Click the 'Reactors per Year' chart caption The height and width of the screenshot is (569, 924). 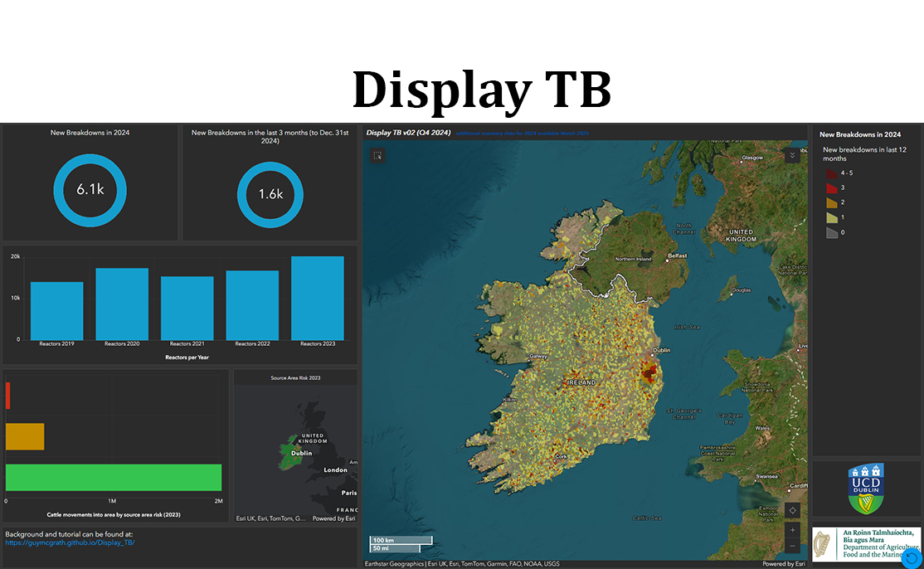tap(187, 357)
